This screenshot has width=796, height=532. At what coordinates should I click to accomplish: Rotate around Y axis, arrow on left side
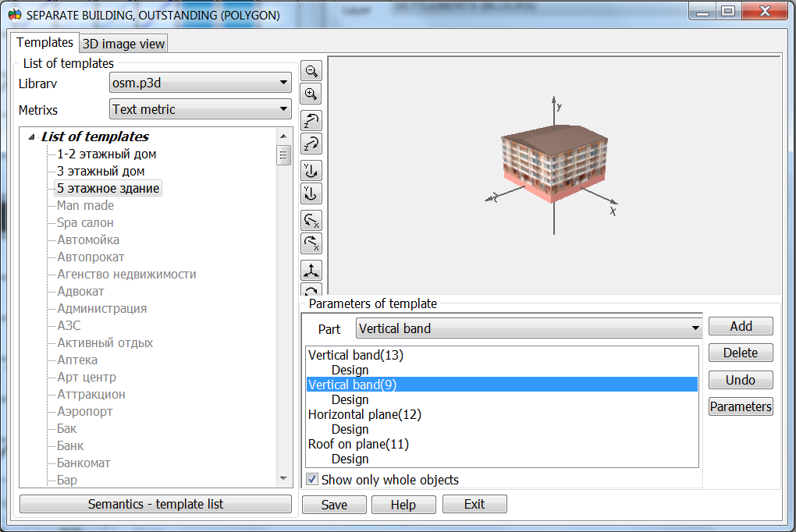click(x=311, y=193)
